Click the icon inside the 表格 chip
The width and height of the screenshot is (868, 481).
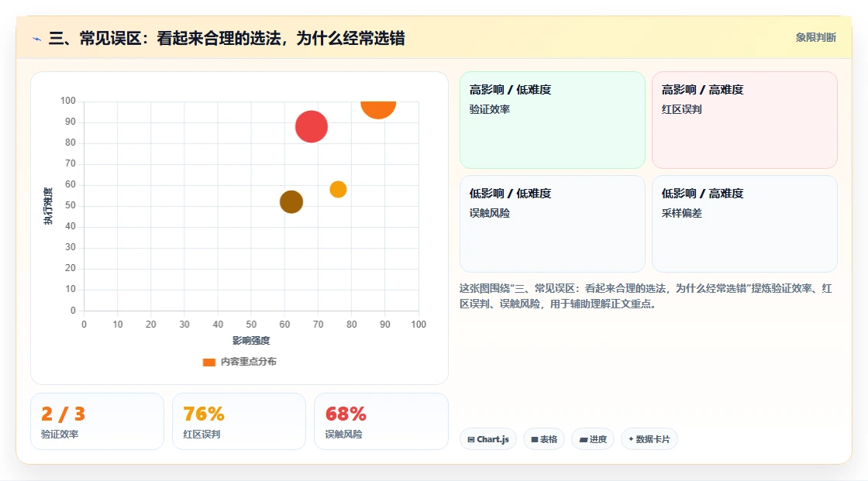(x=535, y=439)
